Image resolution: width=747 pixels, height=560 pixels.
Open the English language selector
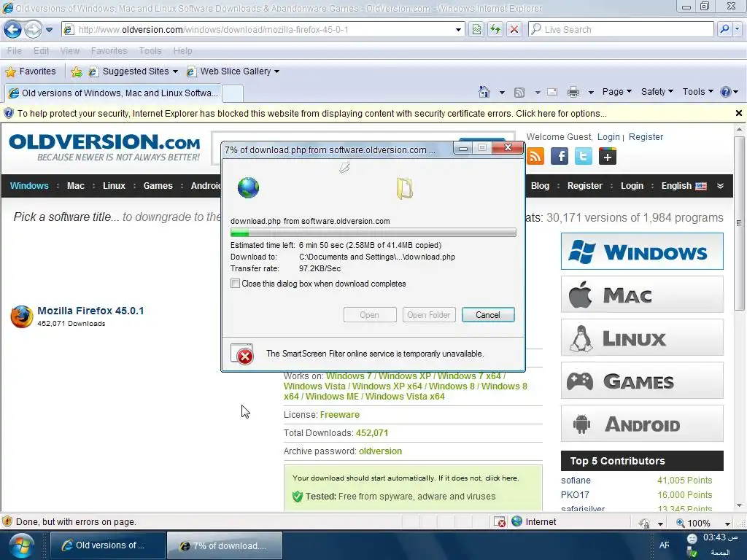coord(684,186)
